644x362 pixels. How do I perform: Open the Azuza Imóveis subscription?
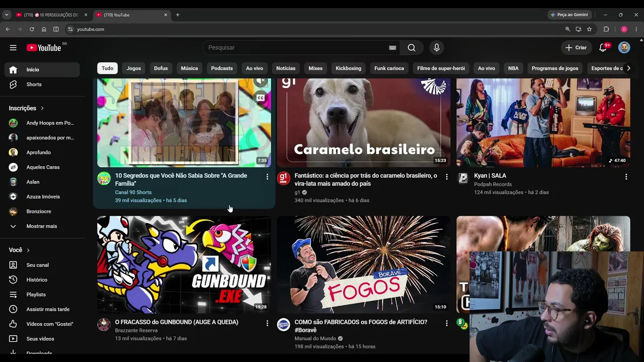point(42,197)
